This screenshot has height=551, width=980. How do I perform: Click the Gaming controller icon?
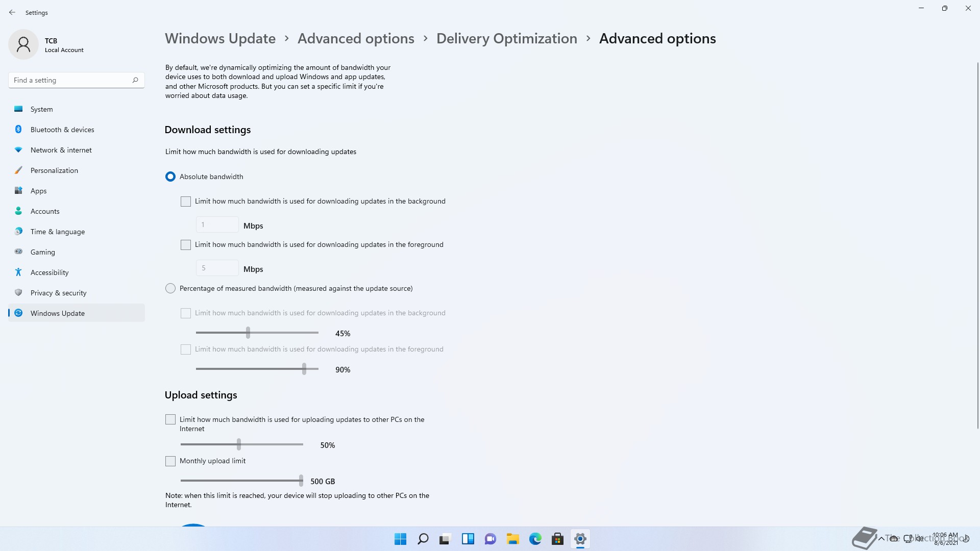pos(18,252)
